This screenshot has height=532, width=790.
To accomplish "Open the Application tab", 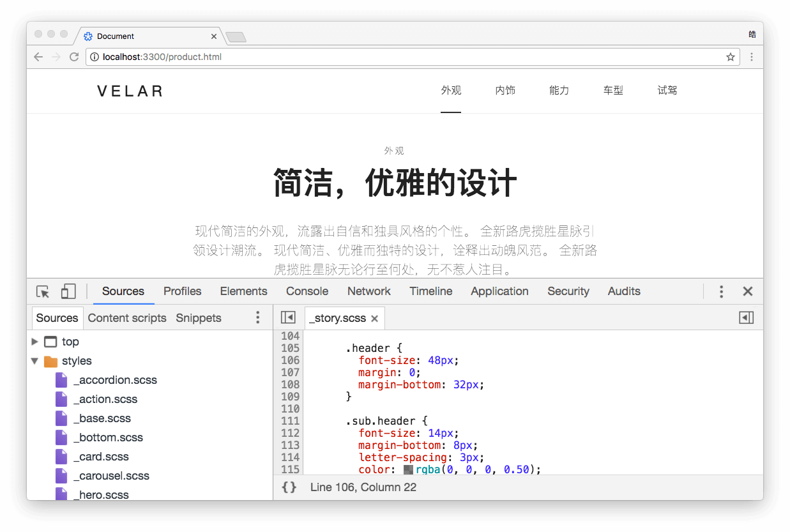I will (x=500, y=291).
